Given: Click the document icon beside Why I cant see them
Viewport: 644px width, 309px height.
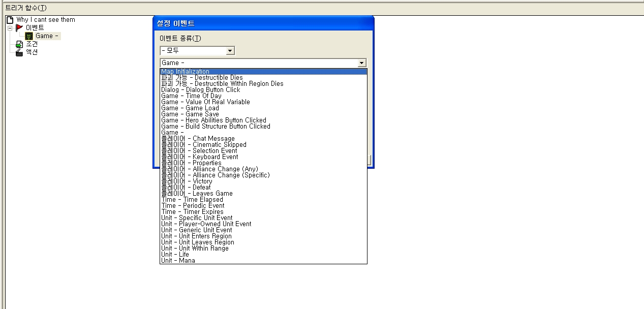Looking at the screenshot, I should 9,20.
